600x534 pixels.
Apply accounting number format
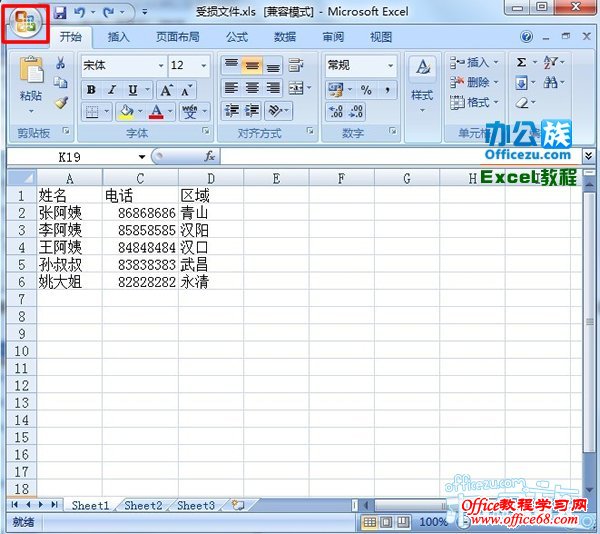click(336, 90)
